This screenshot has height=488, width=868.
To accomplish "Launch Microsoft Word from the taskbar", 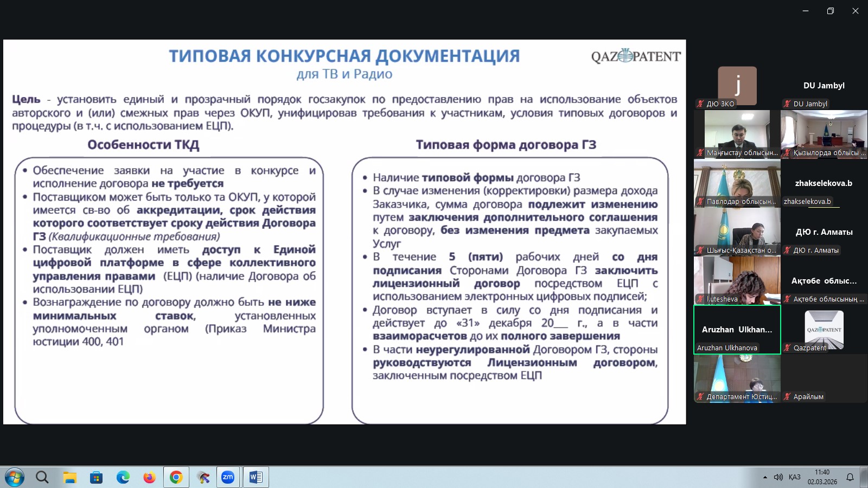I will click(255, 478).
